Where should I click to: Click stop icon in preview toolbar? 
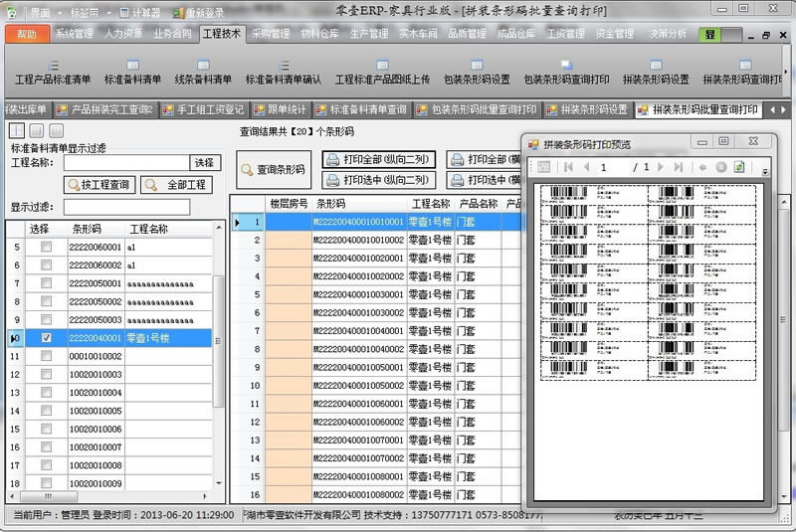(720, 167)
